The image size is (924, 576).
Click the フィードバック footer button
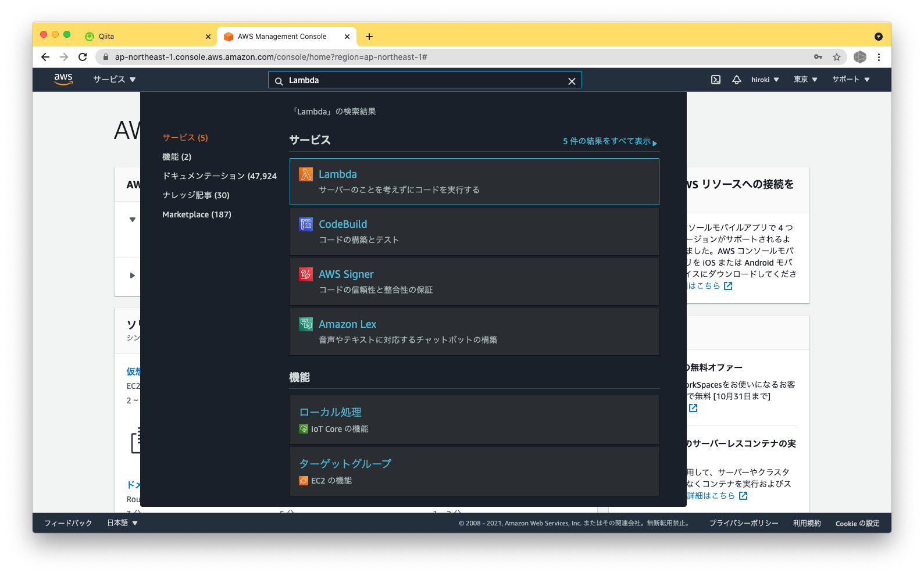[x=68, y=523]
